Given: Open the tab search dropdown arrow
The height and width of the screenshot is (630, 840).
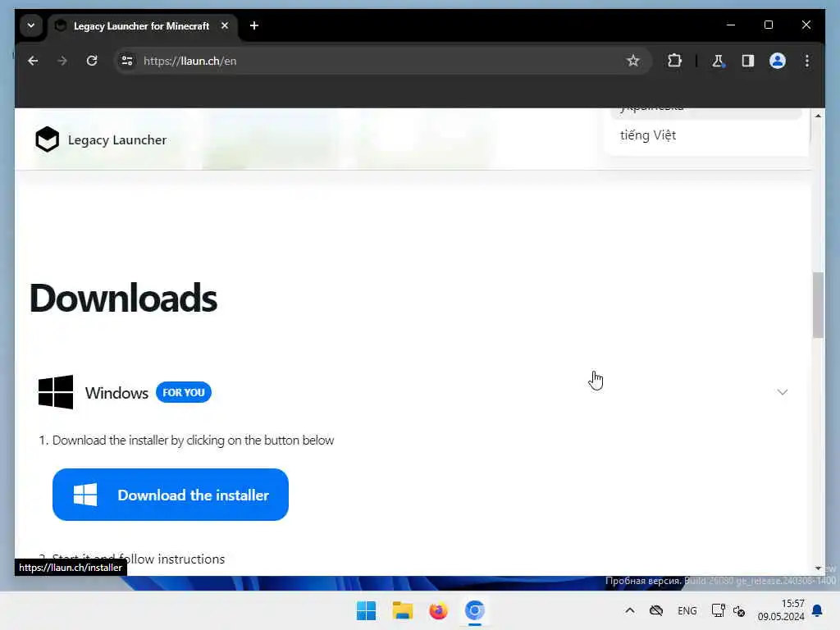Looking at the screenshot, I should [x=31, y=25].
